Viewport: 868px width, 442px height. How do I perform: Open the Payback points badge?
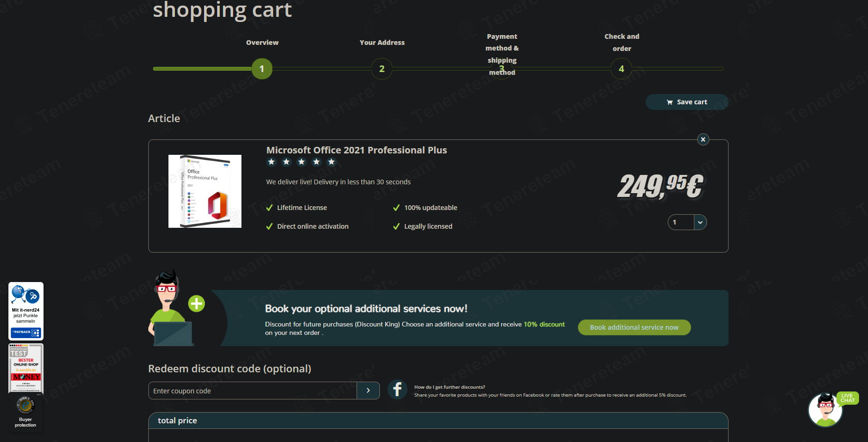[26, 311]
